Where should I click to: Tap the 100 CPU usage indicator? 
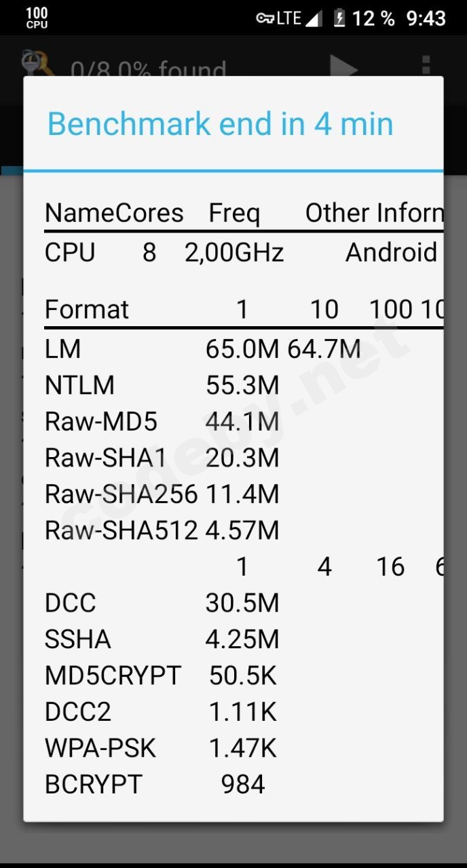point(37,18)
